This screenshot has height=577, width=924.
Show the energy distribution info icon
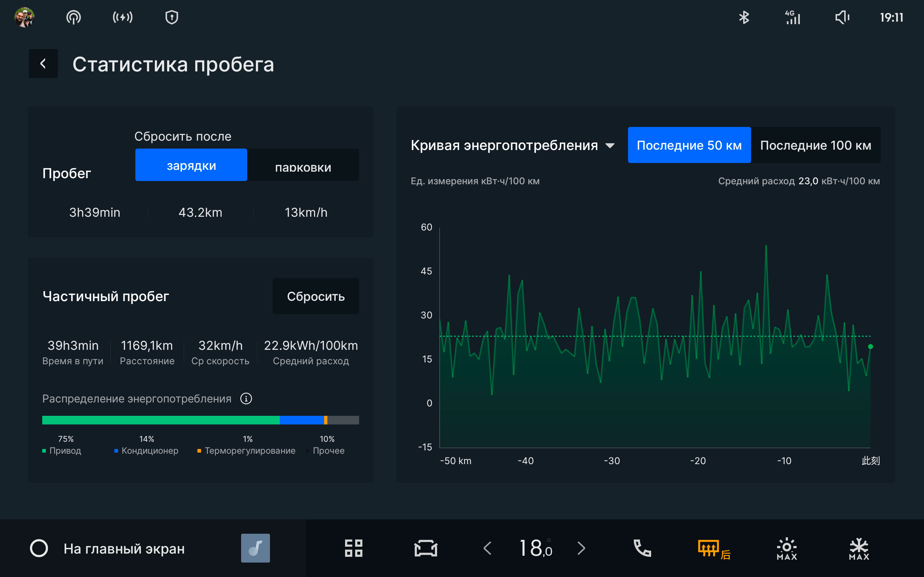click(x=246, y=398)
